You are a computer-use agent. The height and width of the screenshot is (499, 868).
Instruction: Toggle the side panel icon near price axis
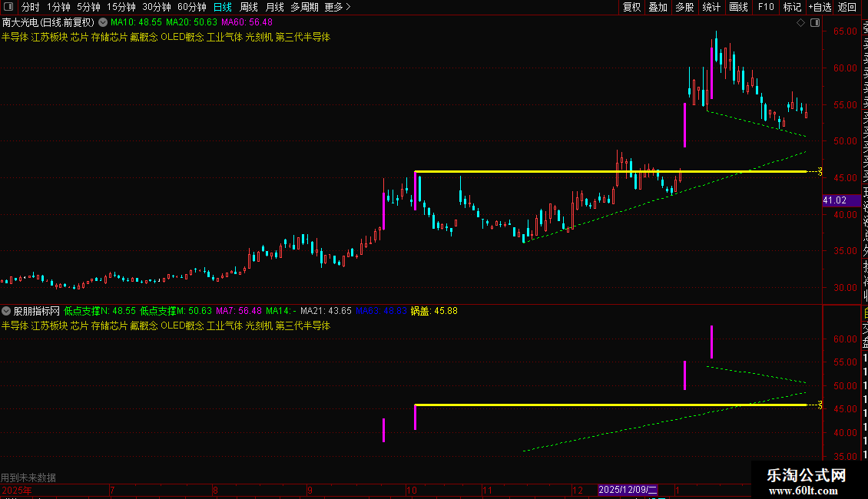[x=815, y=23]
